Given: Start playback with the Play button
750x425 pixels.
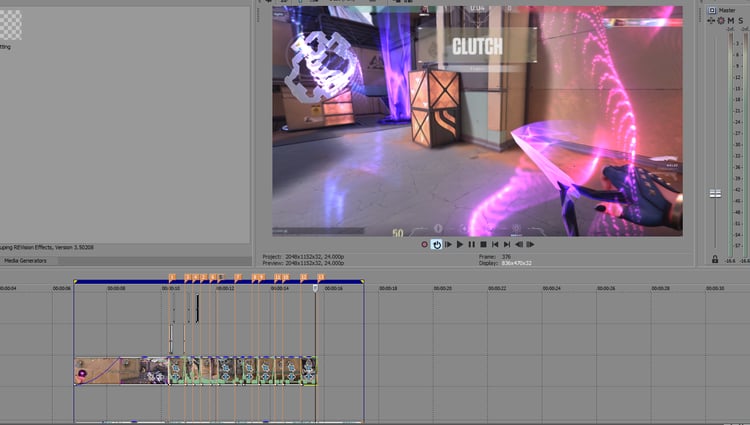Looking at the screenshot, I should click(460, 244).
